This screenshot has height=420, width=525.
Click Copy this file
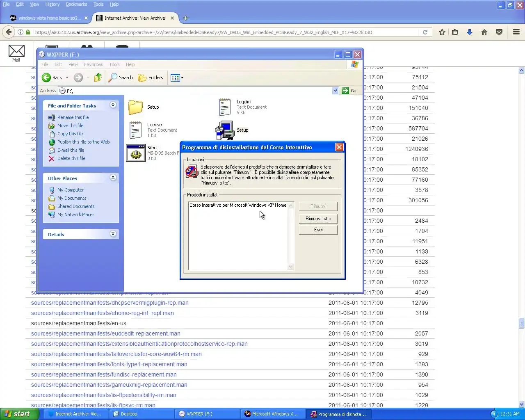point(70,134)
